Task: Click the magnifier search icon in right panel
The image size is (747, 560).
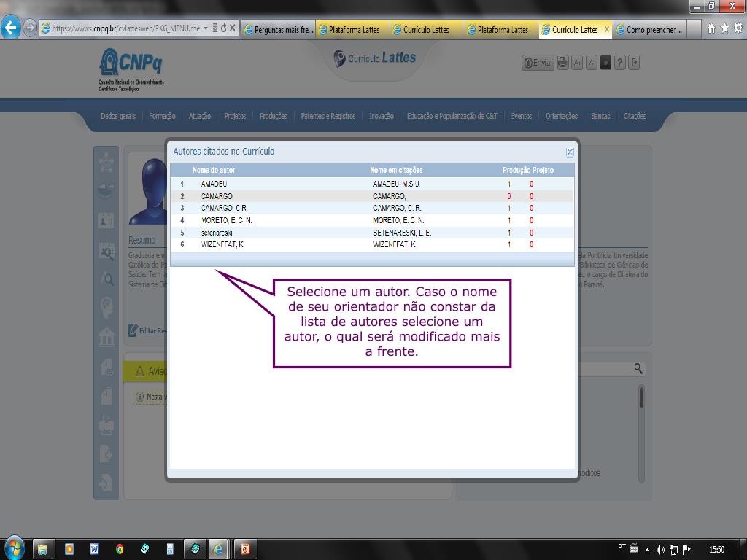Action: pos(638,368)
